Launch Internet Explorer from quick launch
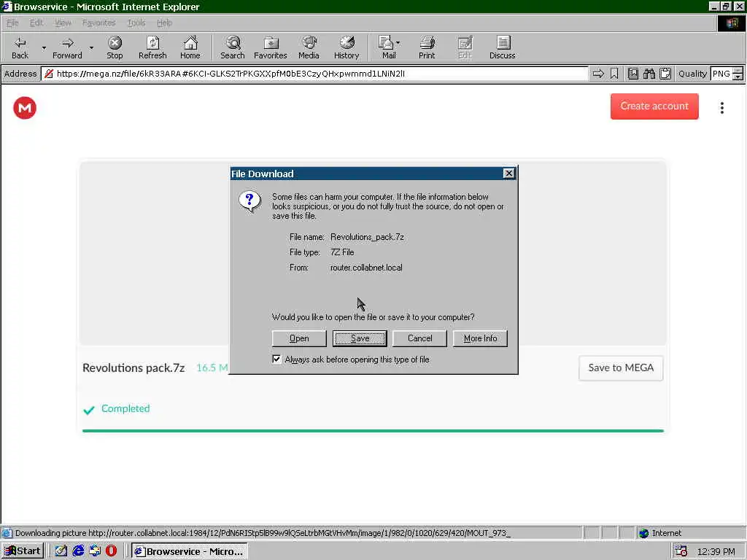The image size is (747, 560). point(78,551)
